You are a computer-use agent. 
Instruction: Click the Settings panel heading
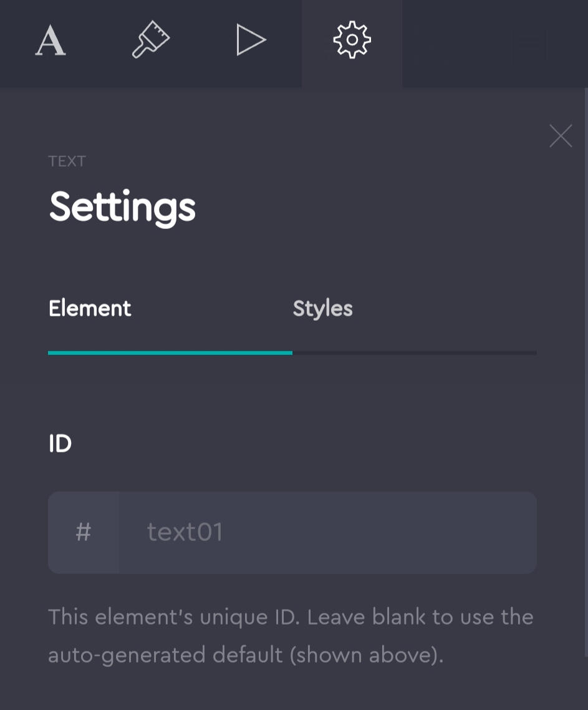point(122,207)
